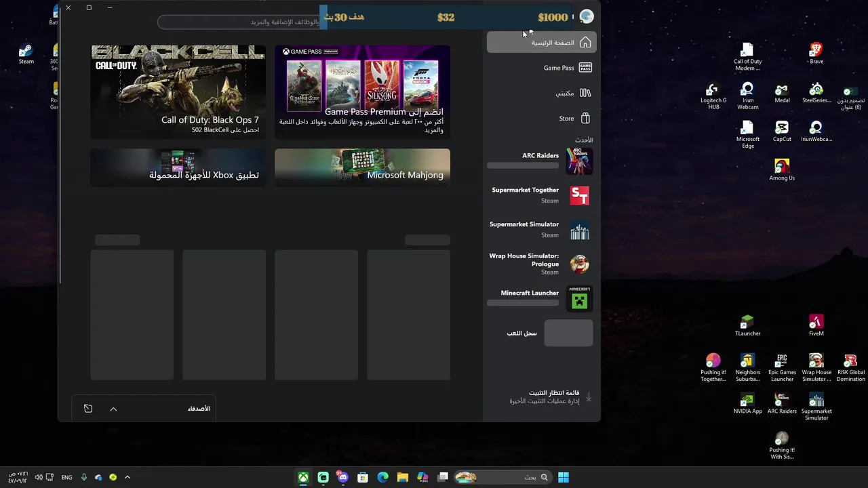Open Xbox mobile app banner

[178, 167]
